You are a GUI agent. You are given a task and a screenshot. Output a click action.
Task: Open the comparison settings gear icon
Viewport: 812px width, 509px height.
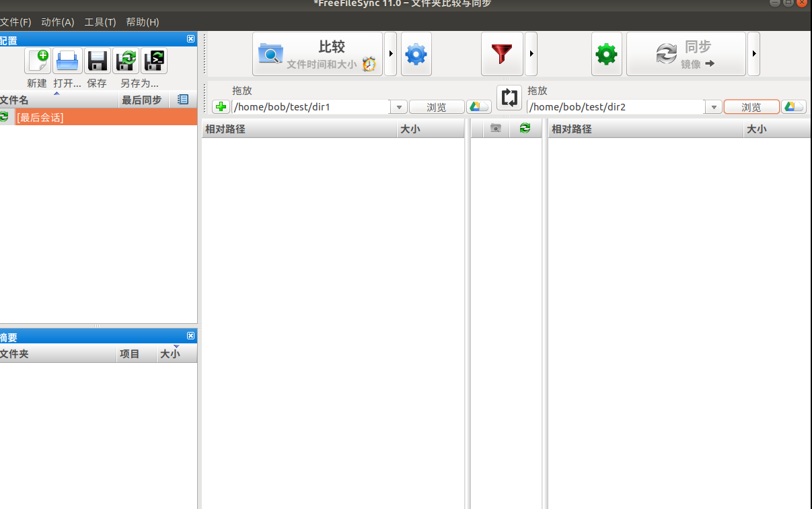coord(416,54)
